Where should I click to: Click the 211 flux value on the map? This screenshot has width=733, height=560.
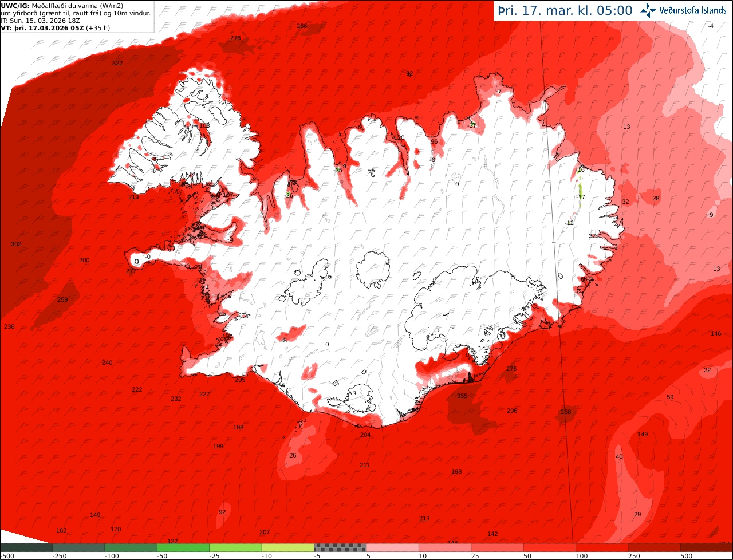click(x=365, y=465)
